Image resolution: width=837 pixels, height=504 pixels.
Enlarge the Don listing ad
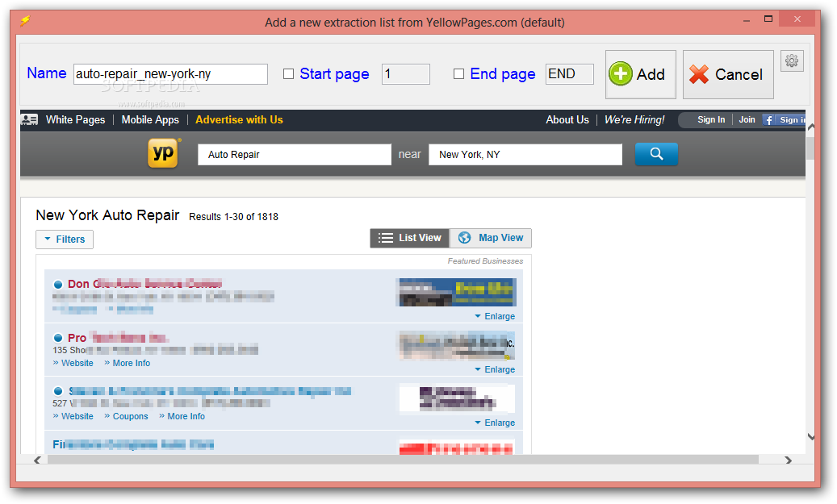[x=495, y=316]
